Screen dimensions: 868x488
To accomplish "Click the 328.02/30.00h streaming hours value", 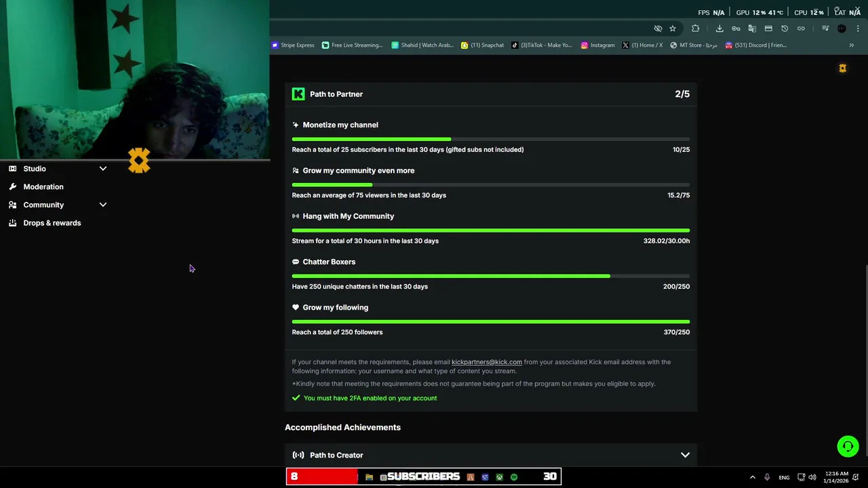I will point(667,241).
